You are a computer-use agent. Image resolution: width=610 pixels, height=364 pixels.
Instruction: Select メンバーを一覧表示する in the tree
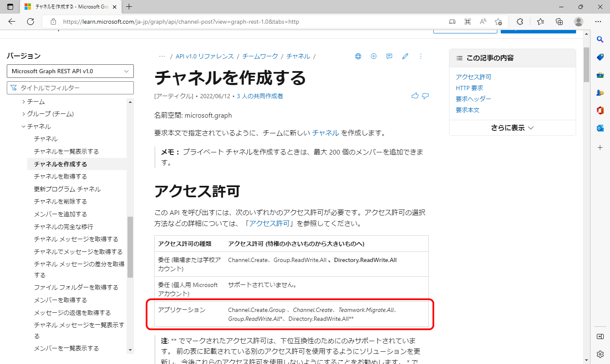point(67,348)
